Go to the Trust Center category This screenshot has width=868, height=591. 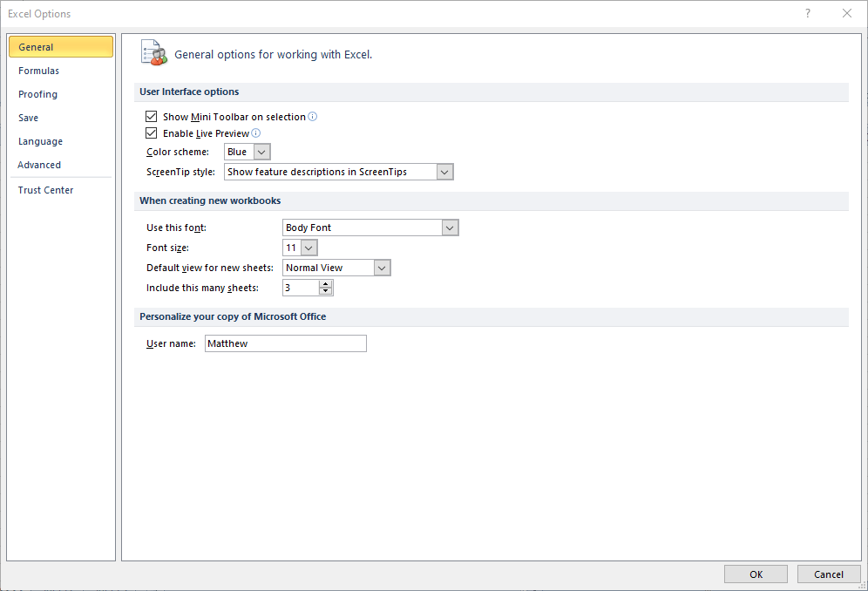45,190
